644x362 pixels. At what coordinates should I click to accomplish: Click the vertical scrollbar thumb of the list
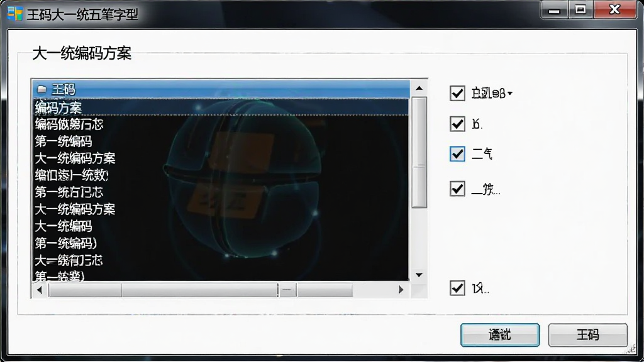(x=419, y=152)
